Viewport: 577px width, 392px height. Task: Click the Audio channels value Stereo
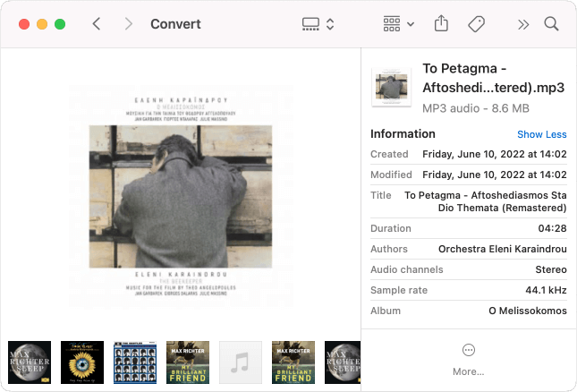pos(551,269)
